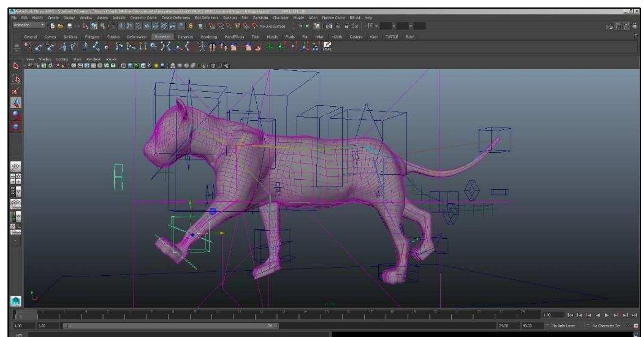The width and height of the screenshot is (644, 337).
Task: Click the green star constraint shelf icon
Action: click(269, 47)
